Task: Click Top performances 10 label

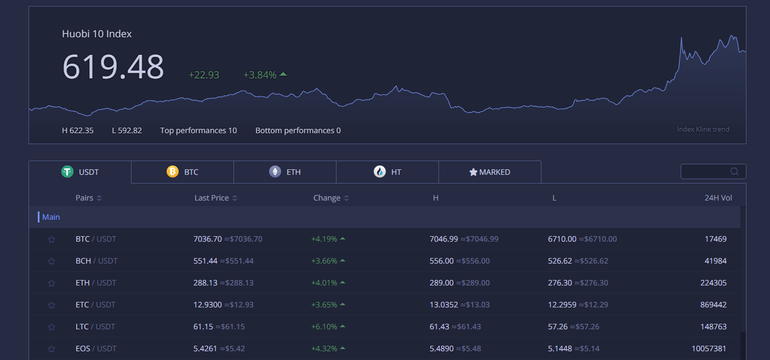Action: 198,131
